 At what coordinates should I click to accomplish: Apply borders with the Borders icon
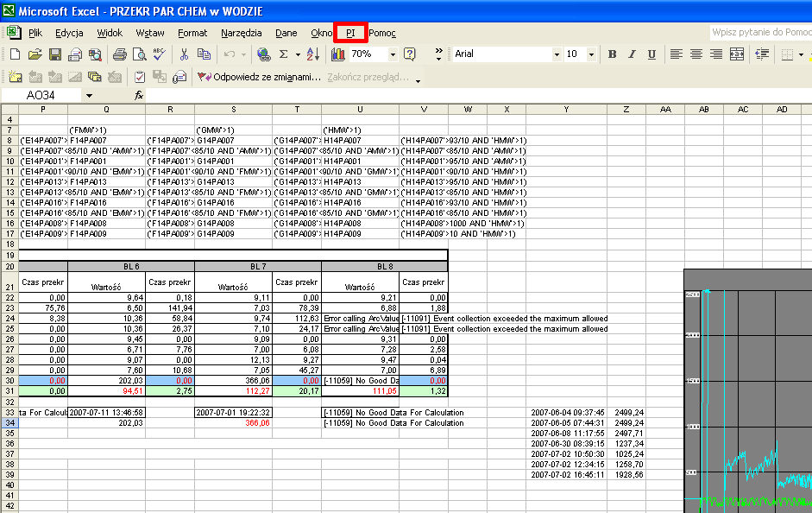point(787,54)
